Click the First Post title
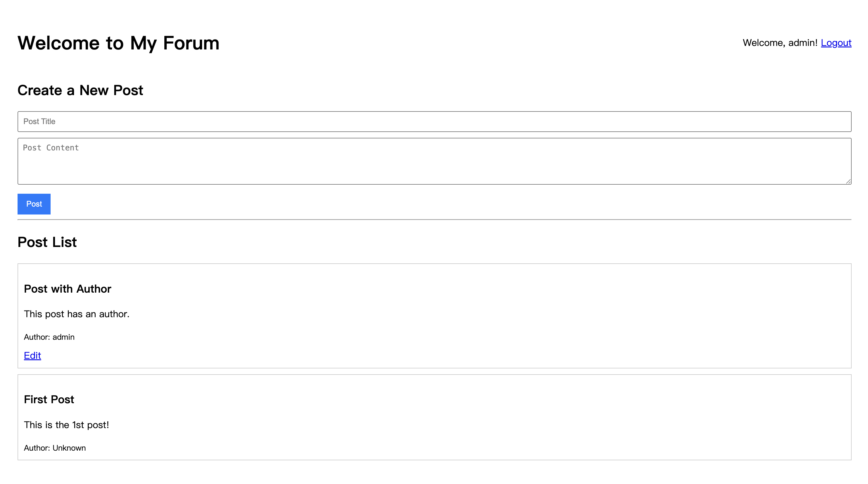Screen dimensions: 868x484 pos(49,399)
